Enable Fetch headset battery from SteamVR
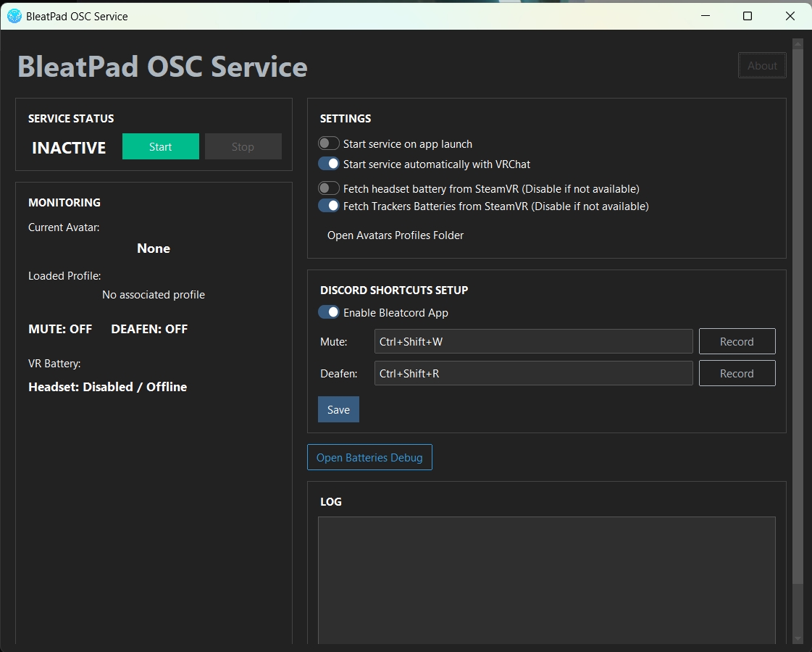Viewport: 812px width, 652px height. coord(329,188)
